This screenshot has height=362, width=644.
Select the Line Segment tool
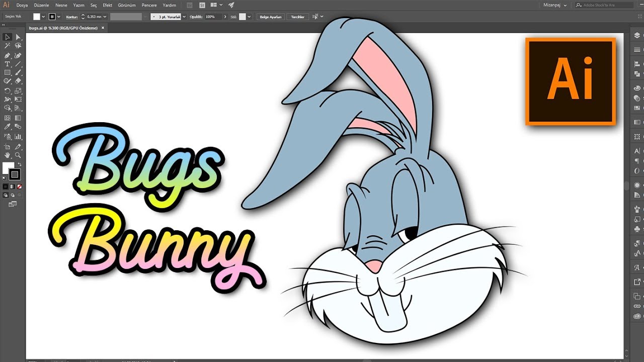tap(18, 64)
